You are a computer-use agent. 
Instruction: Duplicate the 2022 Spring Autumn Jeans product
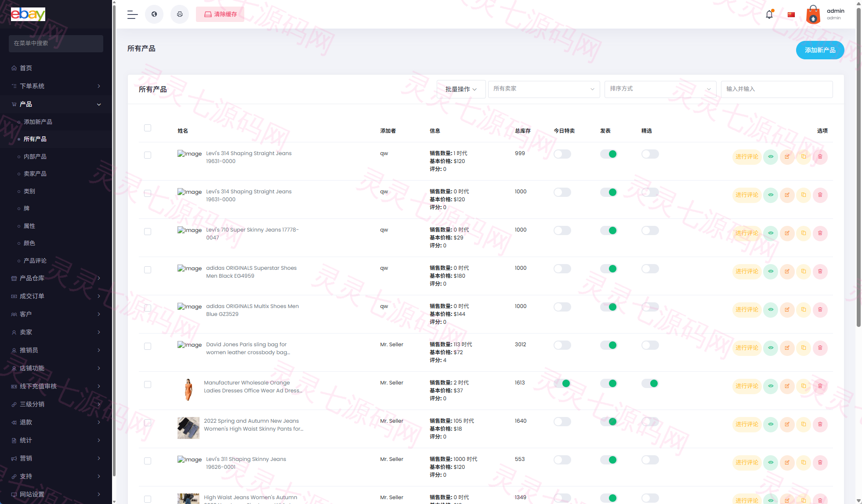point(804,424)
